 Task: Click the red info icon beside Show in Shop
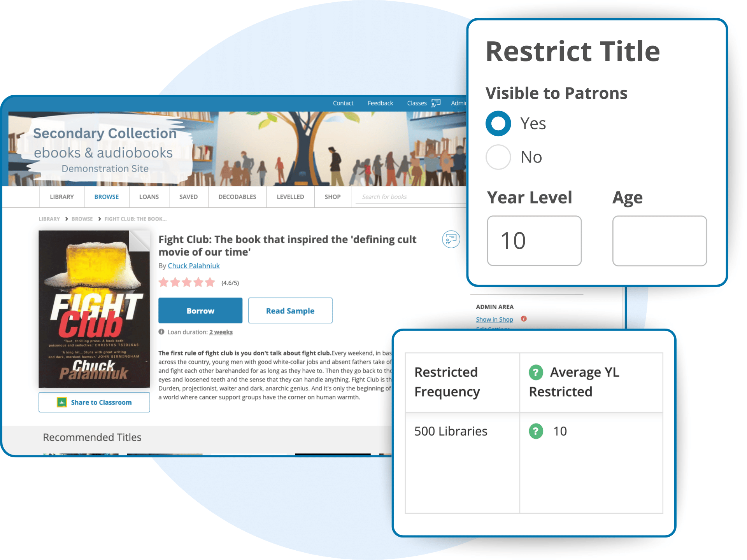coord(524,319)
